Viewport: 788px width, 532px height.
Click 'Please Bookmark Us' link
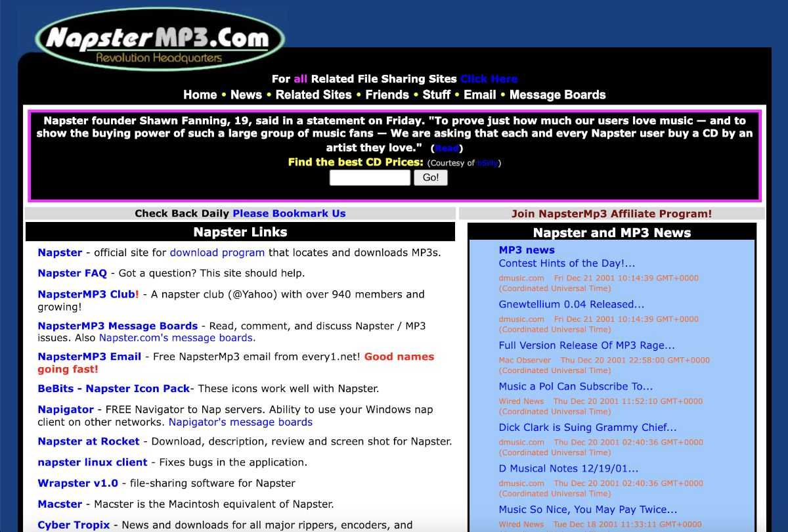coord(289,213)
